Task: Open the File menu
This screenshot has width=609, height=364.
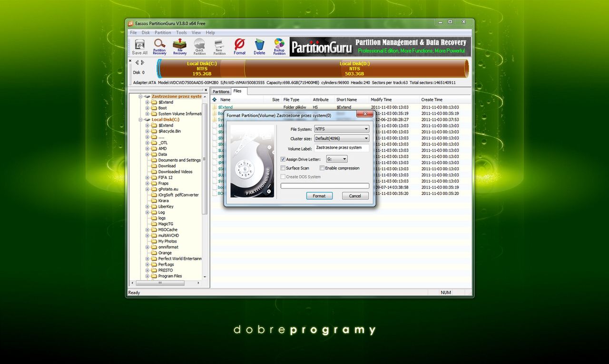Action: tap(134, 33)
